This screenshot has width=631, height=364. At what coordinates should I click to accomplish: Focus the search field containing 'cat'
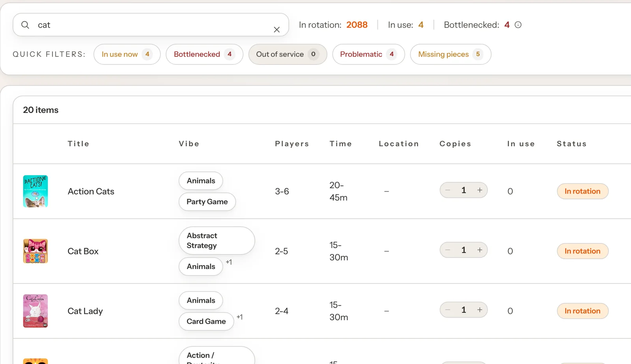[x=151, y=25]
